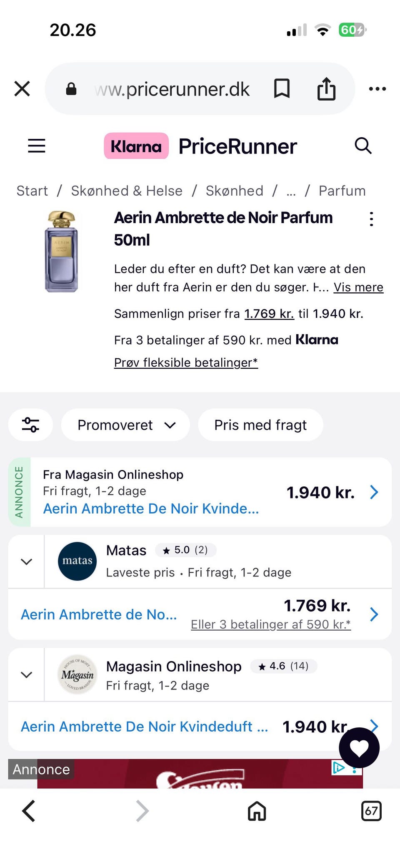Viewport: 400px width, 868px height.
Task: Open the Promoveret sorting dropdown
Action: click(x=125, y=425)
